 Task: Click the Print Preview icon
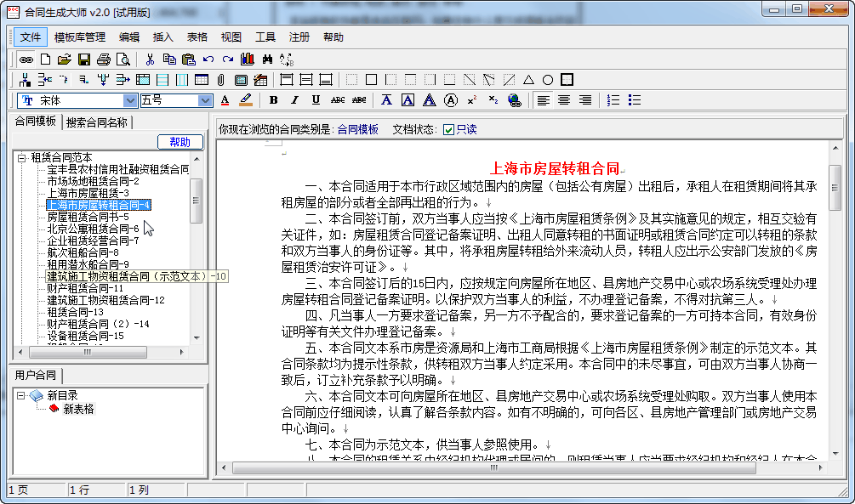pos(123,59)
